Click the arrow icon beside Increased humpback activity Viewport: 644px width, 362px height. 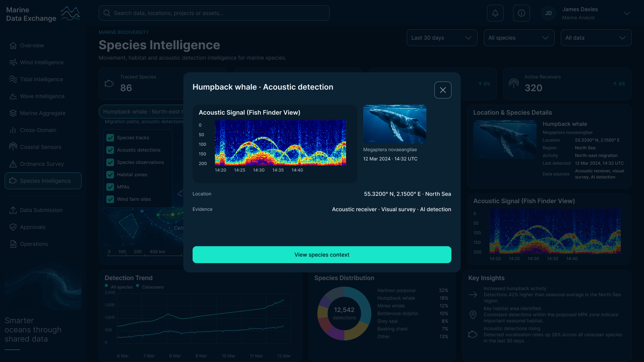tap(473, 295)
